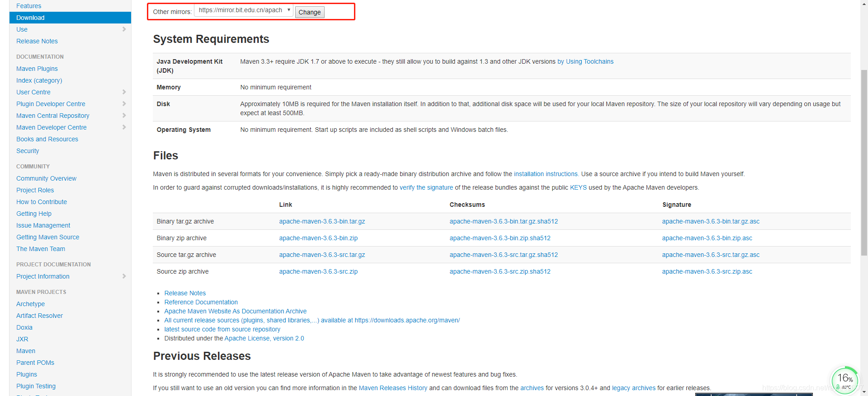Go to Project Roles page

click(x=35, y=190)
